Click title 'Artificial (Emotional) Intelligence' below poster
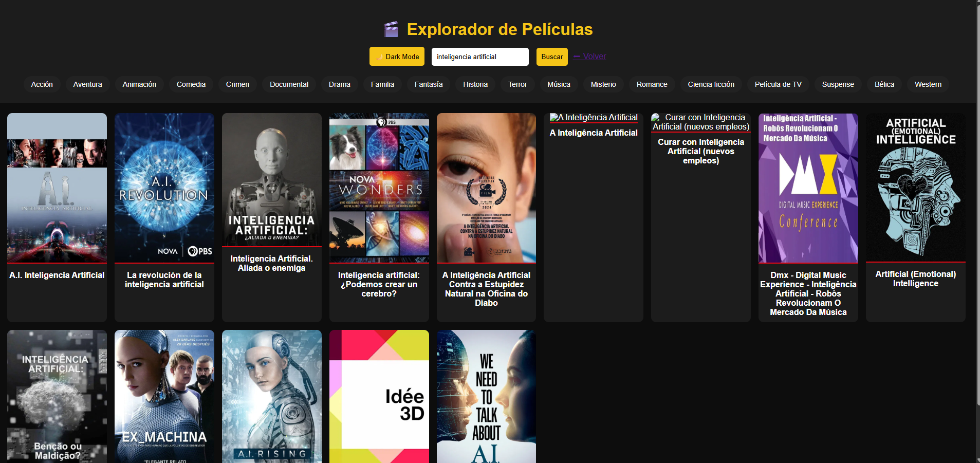The height and width of the screenshot is (463, 980). pos(916,279)
